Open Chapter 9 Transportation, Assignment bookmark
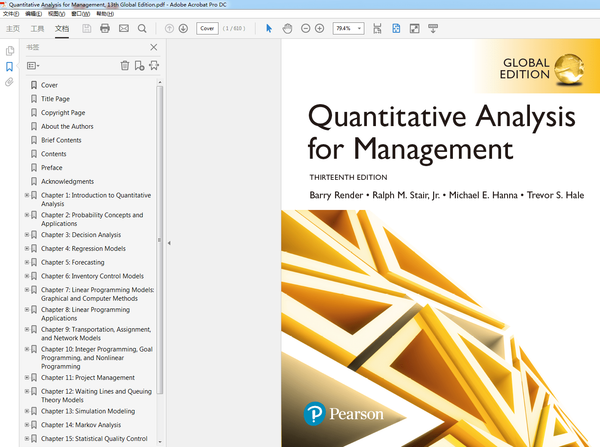 click(x=96, y=334)
